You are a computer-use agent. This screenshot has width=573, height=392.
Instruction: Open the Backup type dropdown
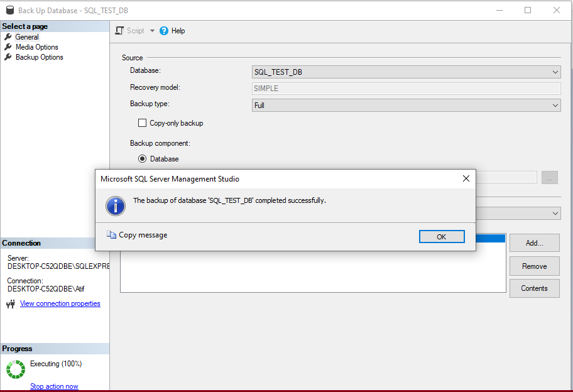click(555, 105)
